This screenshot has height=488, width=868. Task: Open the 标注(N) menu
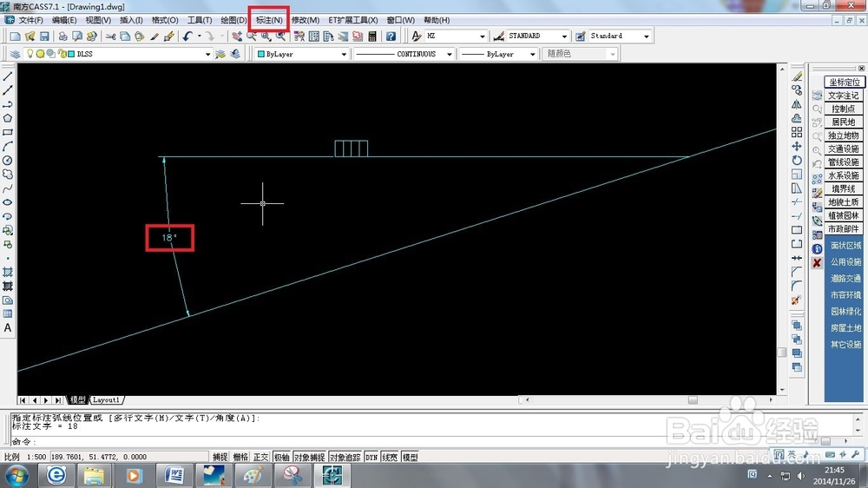tap(269, 20)
